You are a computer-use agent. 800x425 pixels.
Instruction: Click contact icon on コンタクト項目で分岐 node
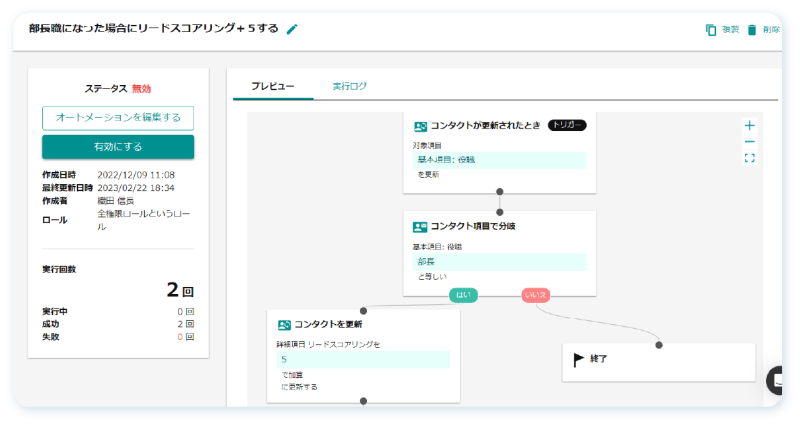click(x=419, y=227)
